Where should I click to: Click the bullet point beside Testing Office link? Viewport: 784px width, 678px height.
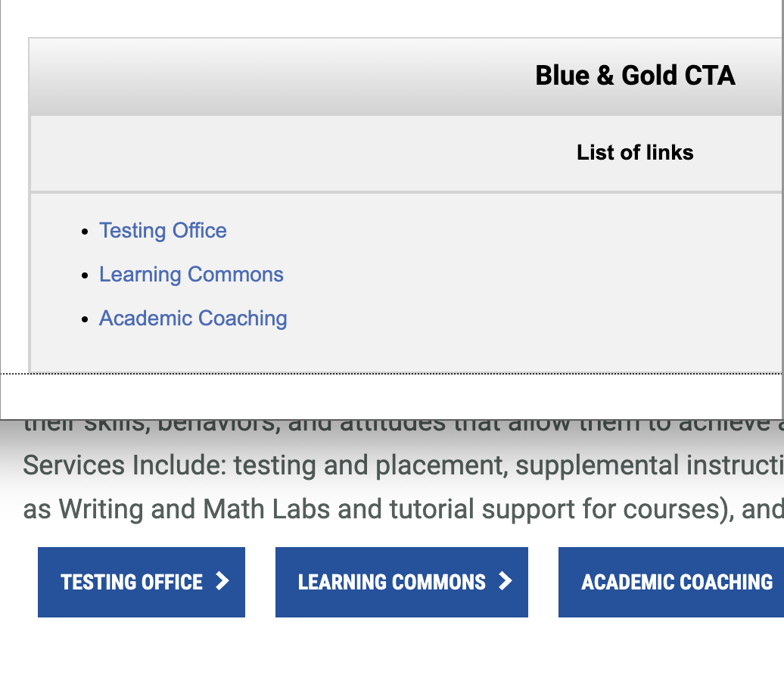click(x=86, y=232)
